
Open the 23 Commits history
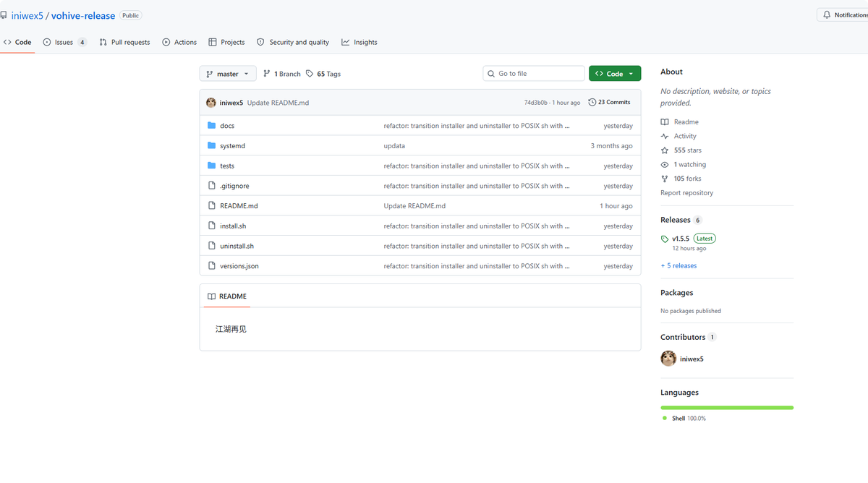pyautogui.click(x=609, y=102)
